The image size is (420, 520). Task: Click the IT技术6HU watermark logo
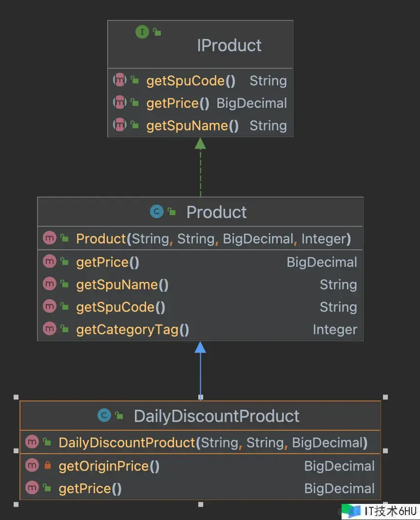[x=351, y=511]
